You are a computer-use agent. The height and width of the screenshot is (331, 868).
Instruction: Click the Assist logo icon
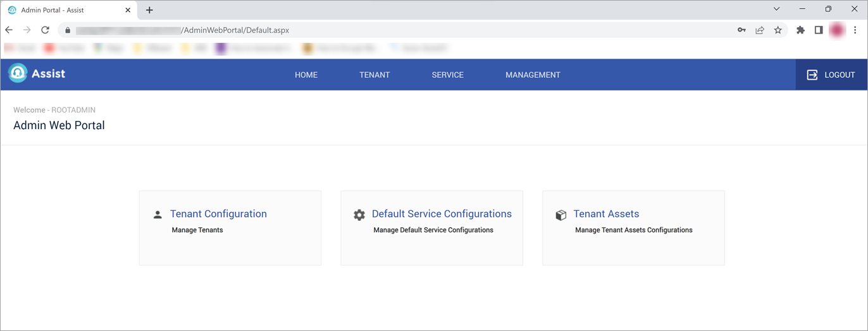18,73
